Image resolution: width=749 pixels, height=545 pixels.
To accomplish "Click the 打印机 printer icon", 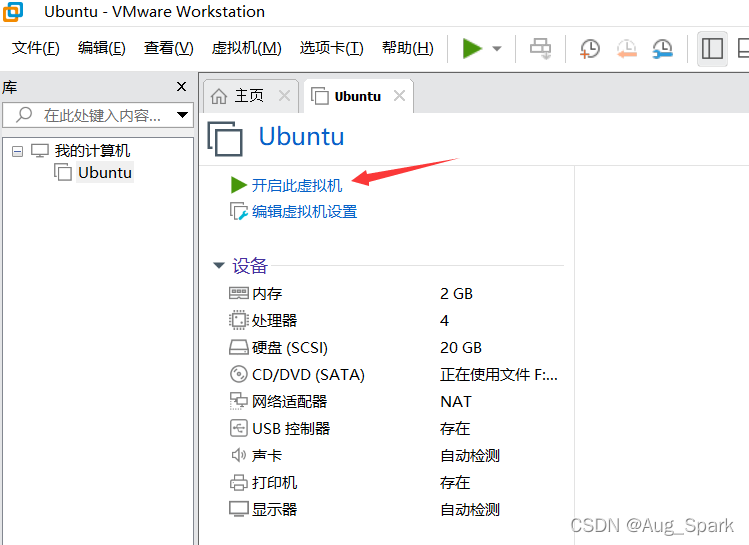I will tap(238, 482).
